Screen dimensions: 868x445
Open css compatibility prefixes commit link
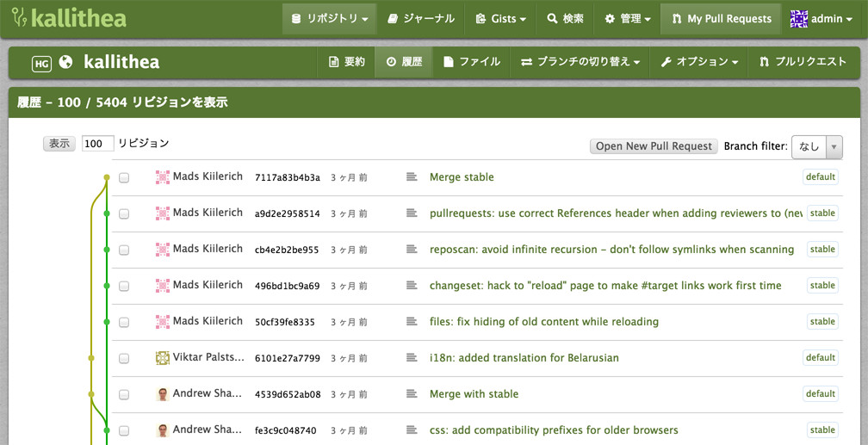554,430
